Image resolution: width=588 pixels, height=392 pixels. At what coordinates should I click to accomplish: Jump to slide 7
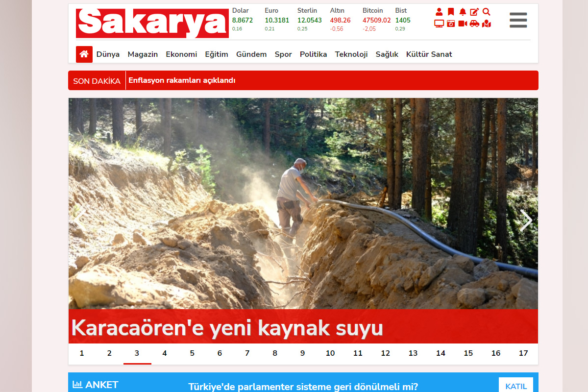[x=247, y=353]
